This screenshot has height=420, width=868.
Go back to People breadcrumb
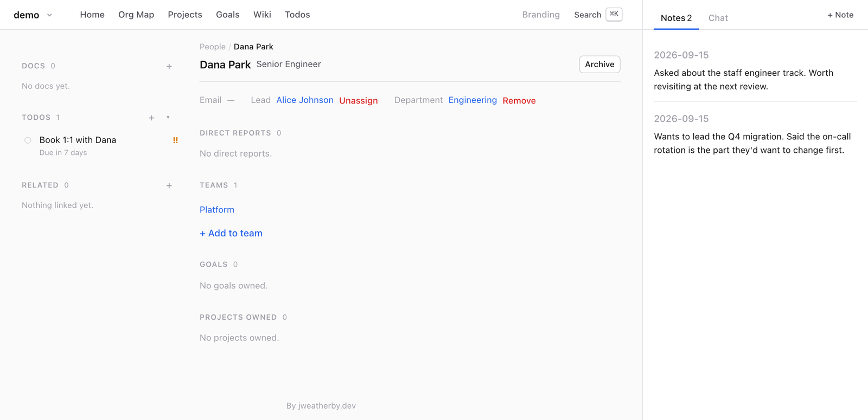pos(213,47)
